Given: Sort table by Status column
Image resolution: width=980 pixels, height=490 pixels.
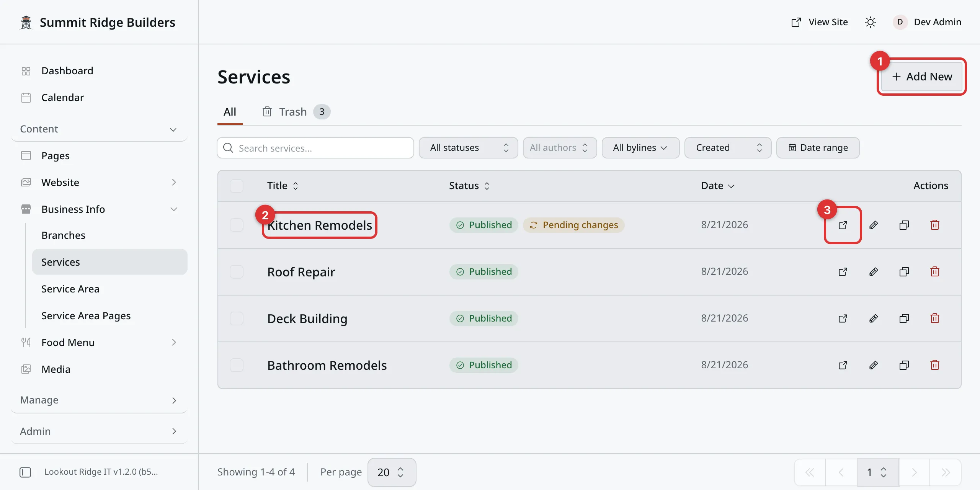Looking at the screenshot, I should (469, 186).
